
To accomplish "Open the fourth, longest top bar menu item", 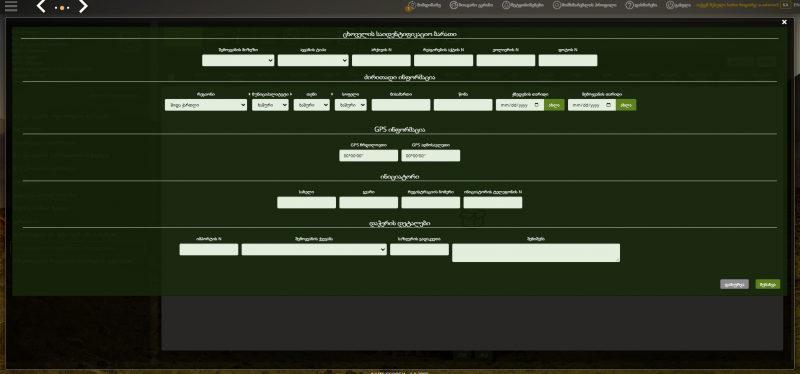I will coord(585,5).
